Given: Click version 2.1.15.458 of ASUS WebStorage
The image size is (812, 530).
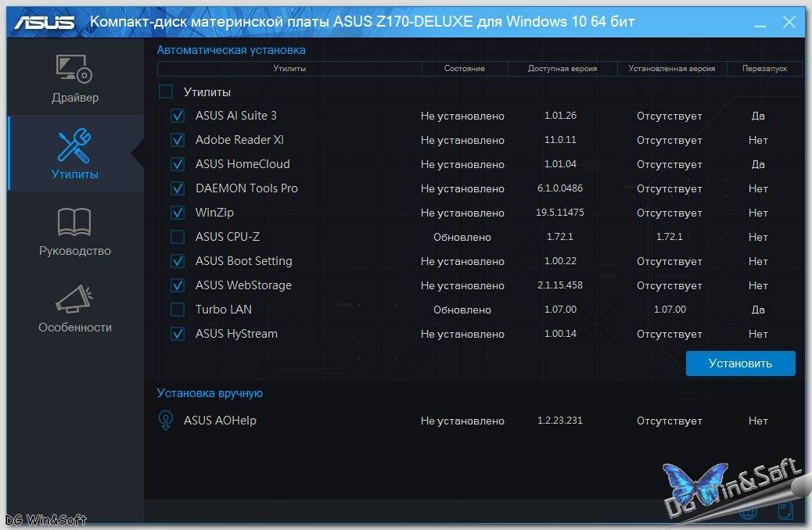Looking at the screenshot, I should [x=560, y=285].
